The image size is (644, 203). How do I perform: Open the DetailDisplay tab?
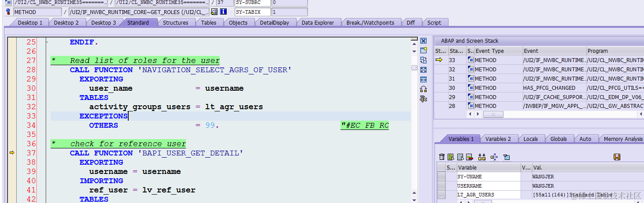pyautogui.click(x=275, y=22)
